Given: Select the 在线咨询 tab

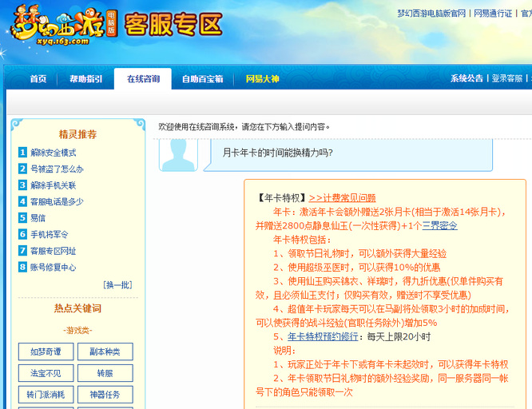Looking at the screenshot, I should point(143,79).
